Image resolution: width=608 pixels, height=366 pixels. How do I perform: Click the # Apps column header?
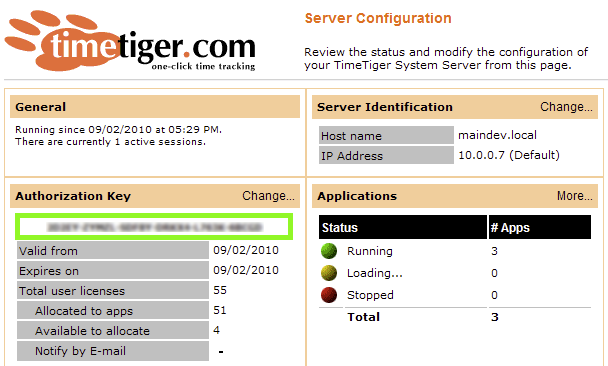coord(540,227)
